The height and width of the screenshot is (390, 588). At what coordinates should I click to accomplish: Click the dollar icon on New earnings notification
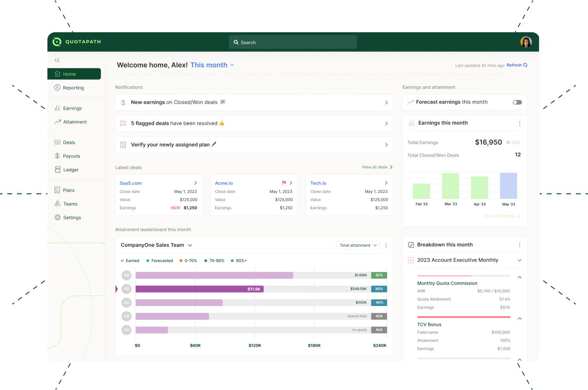123,102
